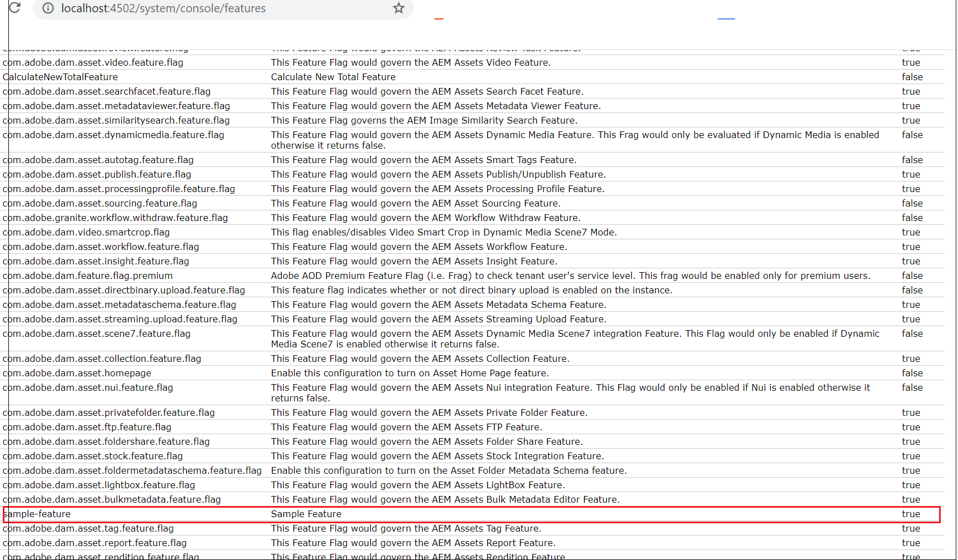Bookmark this page with the star icon
Screen dimensions: 958x560
point(399,8)
